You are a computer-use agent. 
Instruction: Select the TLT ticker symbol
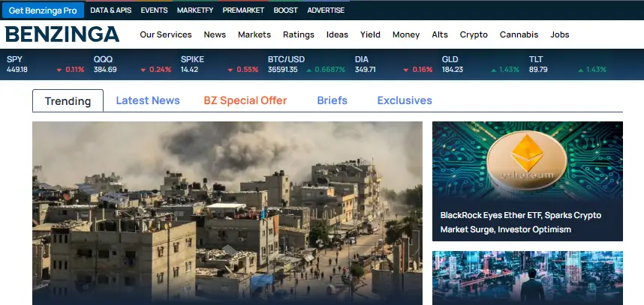click(x=536, y=59)
